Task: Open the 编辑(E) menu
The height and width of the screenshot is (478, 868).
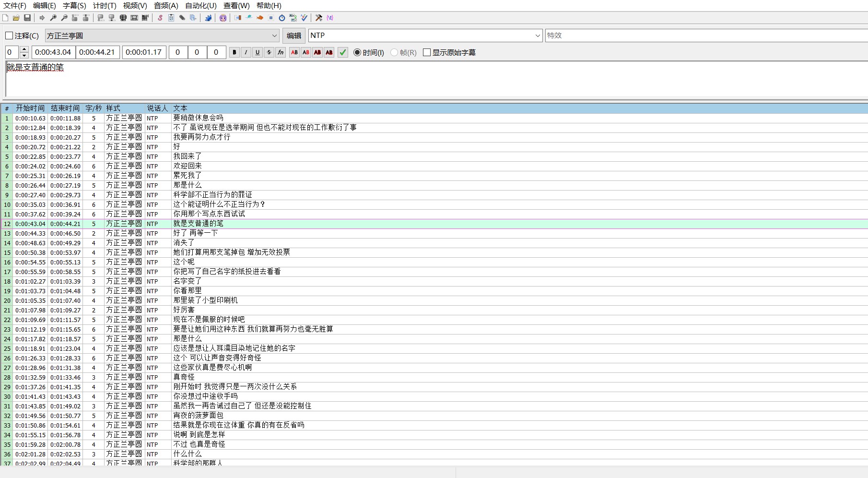Action: [x=45, y=6]
